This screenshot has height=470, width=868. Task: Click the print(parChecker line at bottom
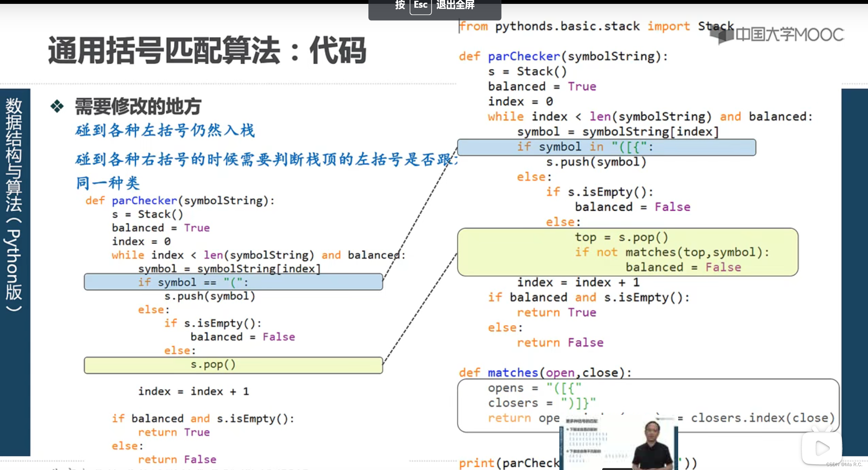click(509, 463)
